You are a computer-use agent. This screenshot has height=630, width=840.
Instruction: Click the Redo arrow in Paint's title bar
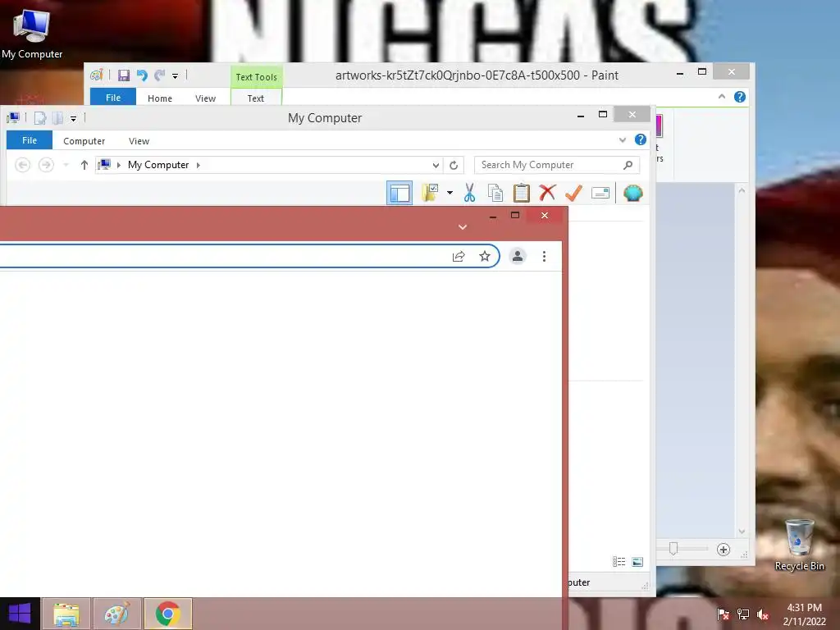coord(160,75)
